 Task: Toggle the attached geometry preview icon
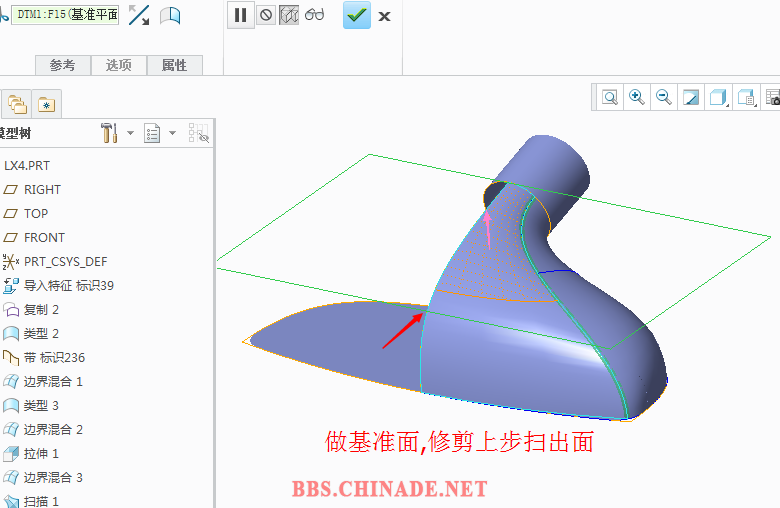click(x=289, y=15)
